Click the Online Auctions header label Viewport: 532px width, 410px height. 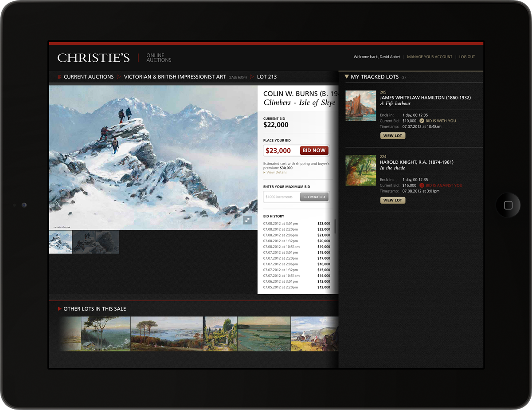159,58
